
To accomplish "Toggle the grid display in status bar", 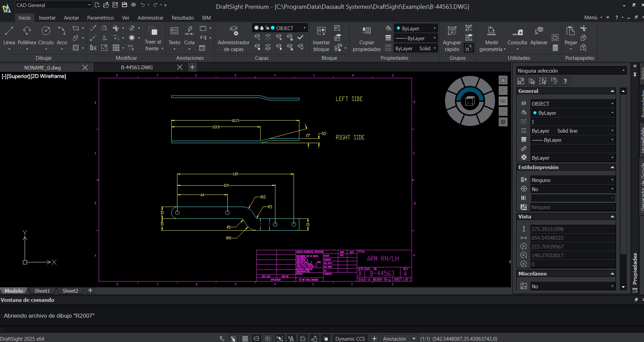I will 245,339.
